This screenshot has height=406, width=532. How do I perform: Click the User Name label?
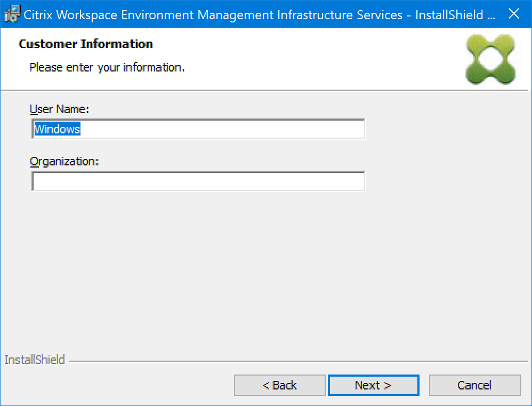click(59, 109)
